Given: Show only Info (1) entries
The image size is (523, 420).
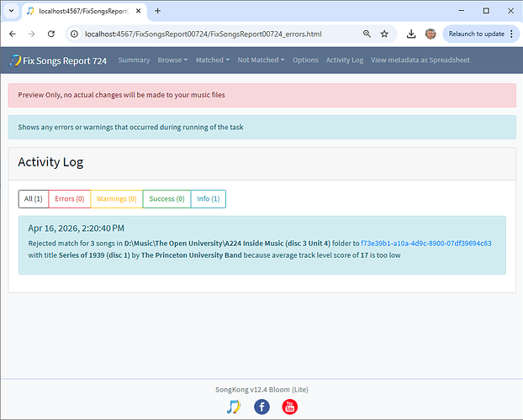Looking at the screenshot, I should (x=208, y=199).
